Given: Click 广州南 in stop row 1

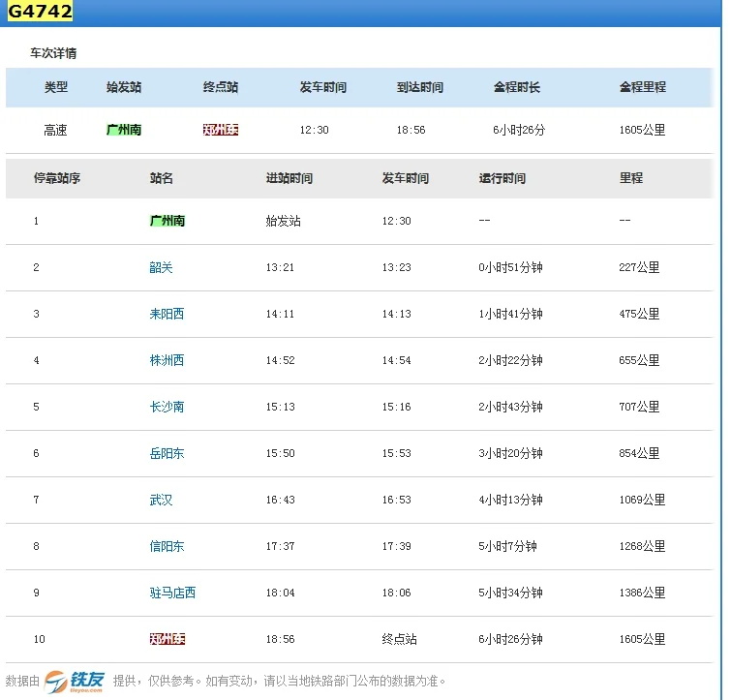Looking at the screenshot, I should 167,221.
